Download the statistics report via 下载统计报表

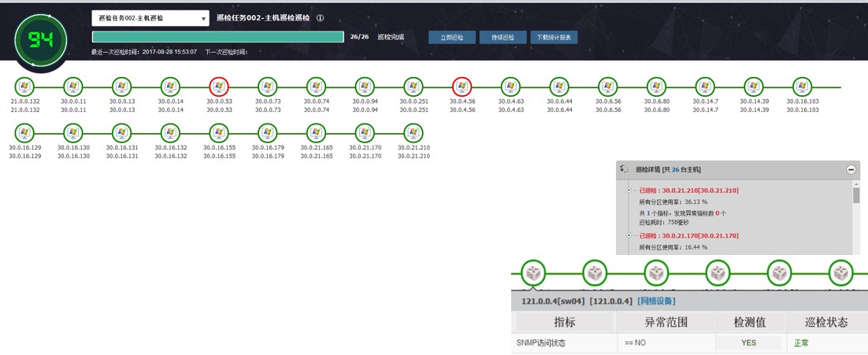coord(555,37)
